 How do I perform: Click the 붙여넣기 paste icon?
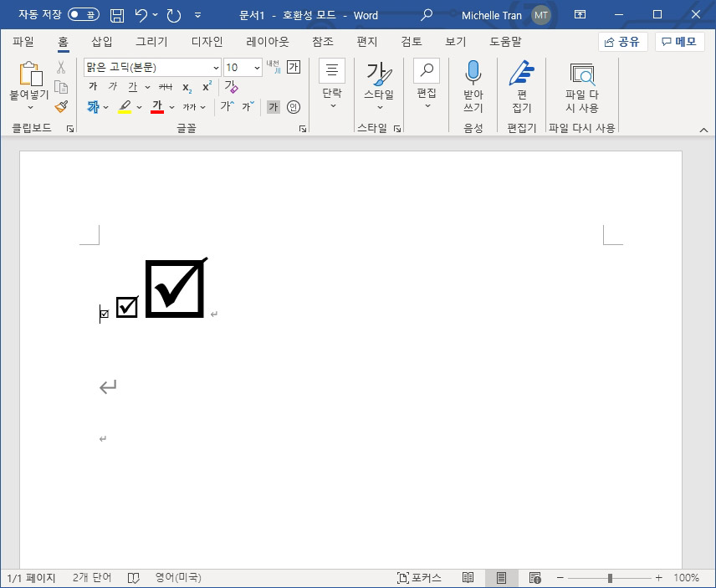(30, 73)
